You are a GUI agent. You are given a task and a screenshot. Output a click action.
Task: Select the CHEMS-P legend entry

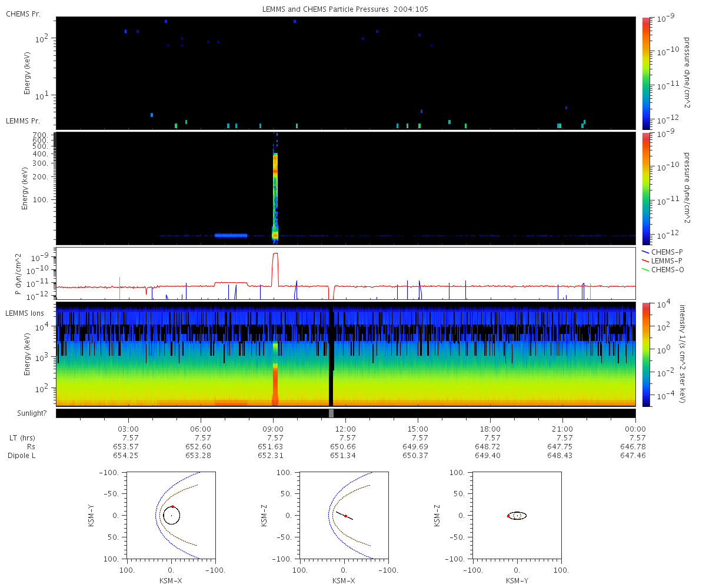coord(662,252)
